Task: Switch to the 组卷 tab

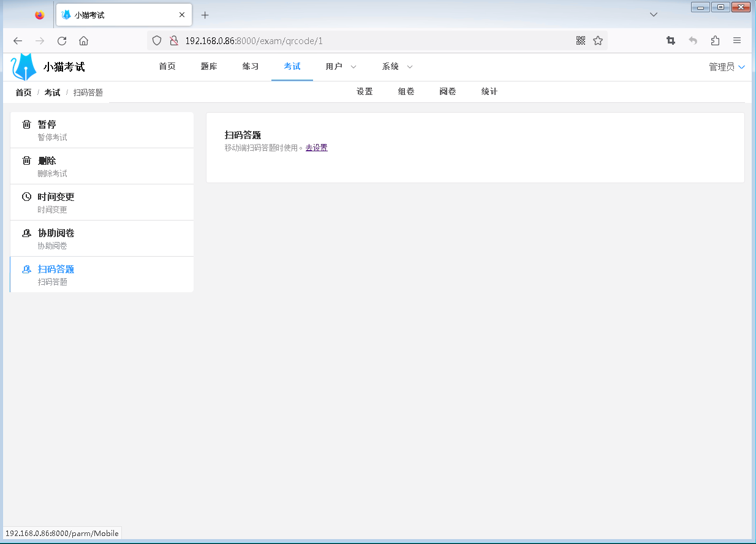Action: (x=406, y=91)
